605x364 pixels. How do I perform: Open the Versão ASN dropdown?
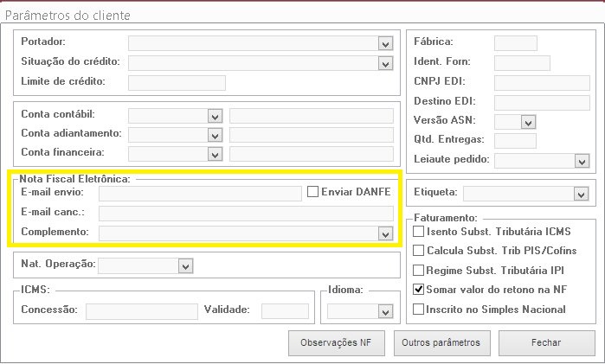click(x=528, y=122)
